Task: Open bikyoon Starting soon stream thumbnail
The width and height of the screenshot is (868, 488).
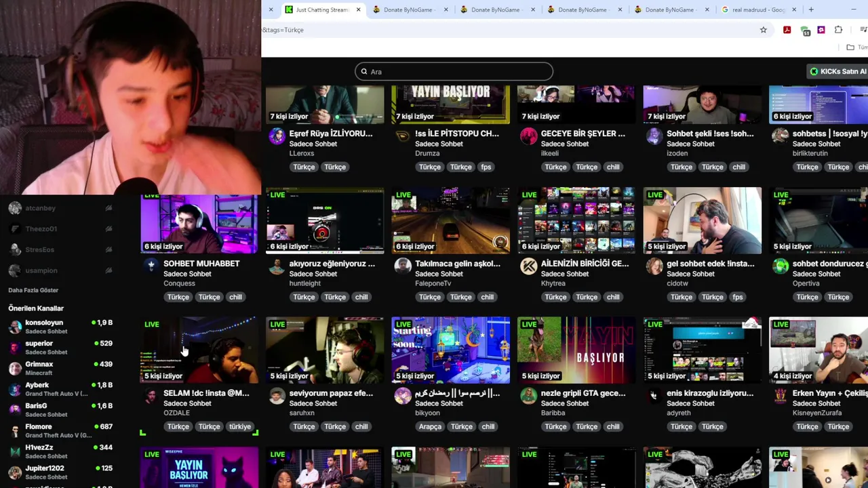Action: click(x=450, y=350)
